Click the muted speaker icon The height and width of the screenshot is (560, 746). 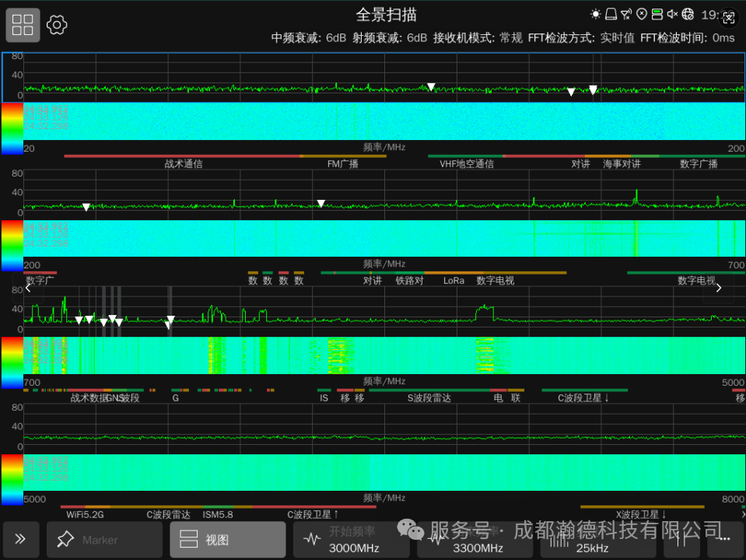tap(672, 14)
